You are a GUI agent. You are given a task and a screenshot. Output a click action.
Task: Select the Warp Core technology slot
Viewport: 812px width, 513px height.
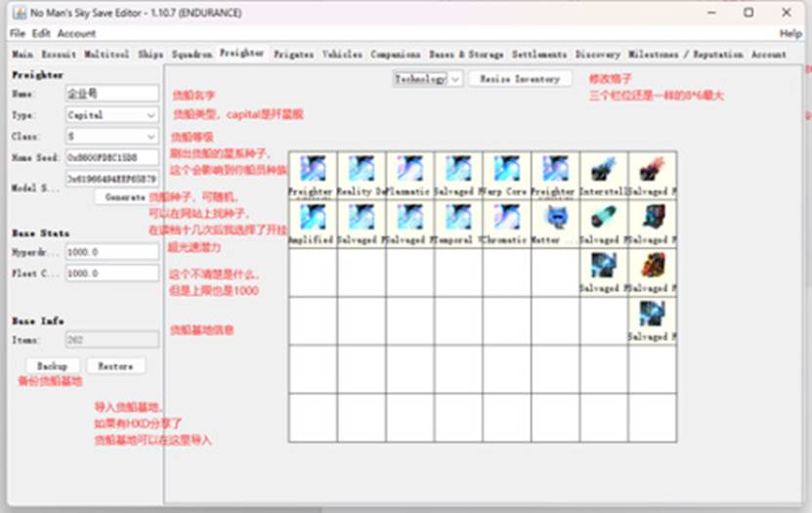507,176
